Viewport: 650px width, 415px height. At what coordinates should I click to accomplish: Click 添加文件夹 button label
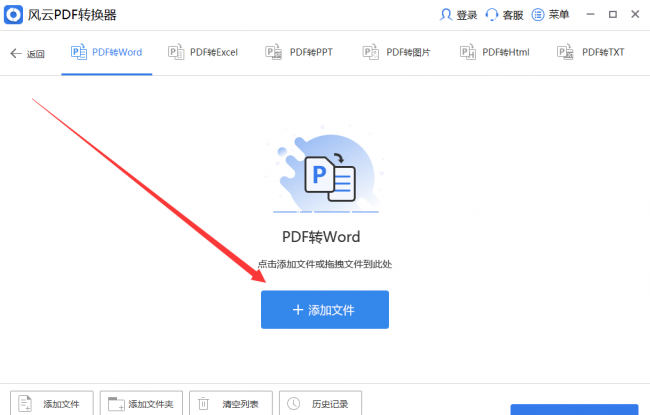coord(151,404)
